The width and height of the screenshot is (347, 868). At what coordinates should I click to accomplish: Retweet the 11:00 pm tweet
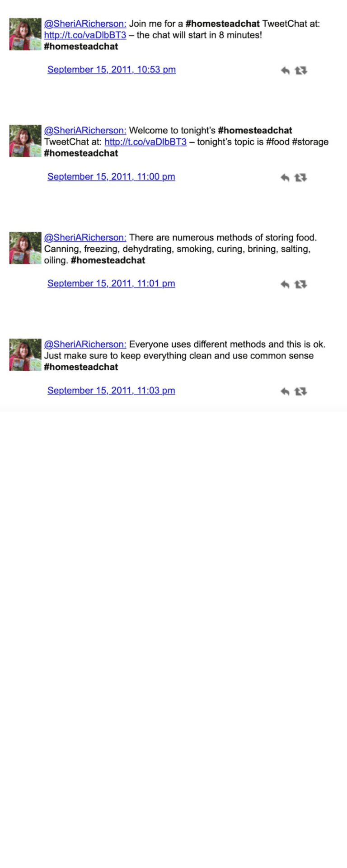pyautogui.click(x=301, y=178)
